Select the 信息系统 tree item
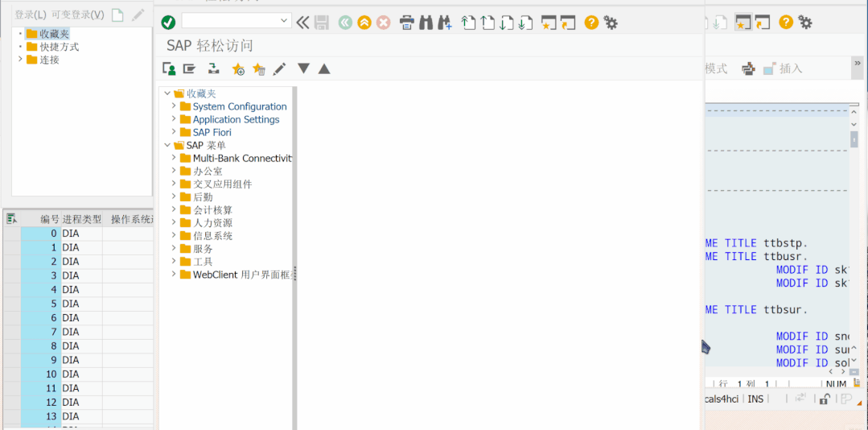 point(213,236)
